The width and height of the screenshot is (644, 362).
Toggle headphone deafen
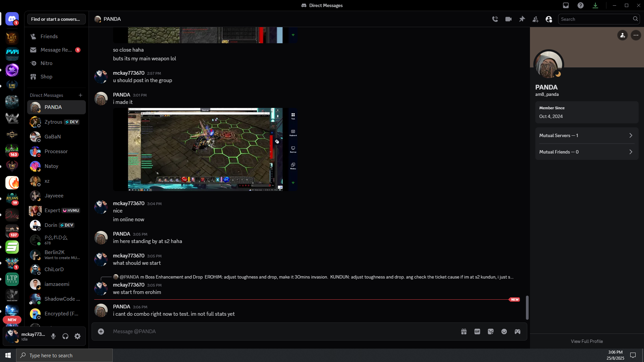point(65,336)
